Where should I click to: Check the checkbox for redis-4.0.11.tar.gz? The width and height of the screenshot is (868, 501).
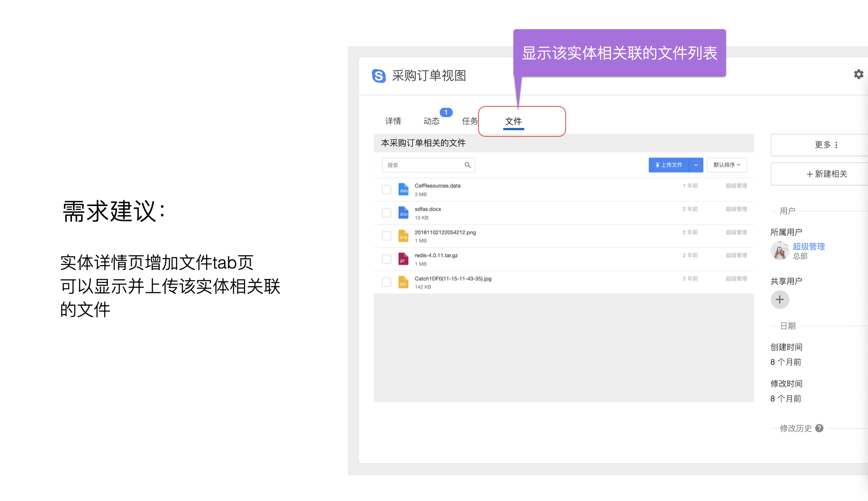(386, 259)
